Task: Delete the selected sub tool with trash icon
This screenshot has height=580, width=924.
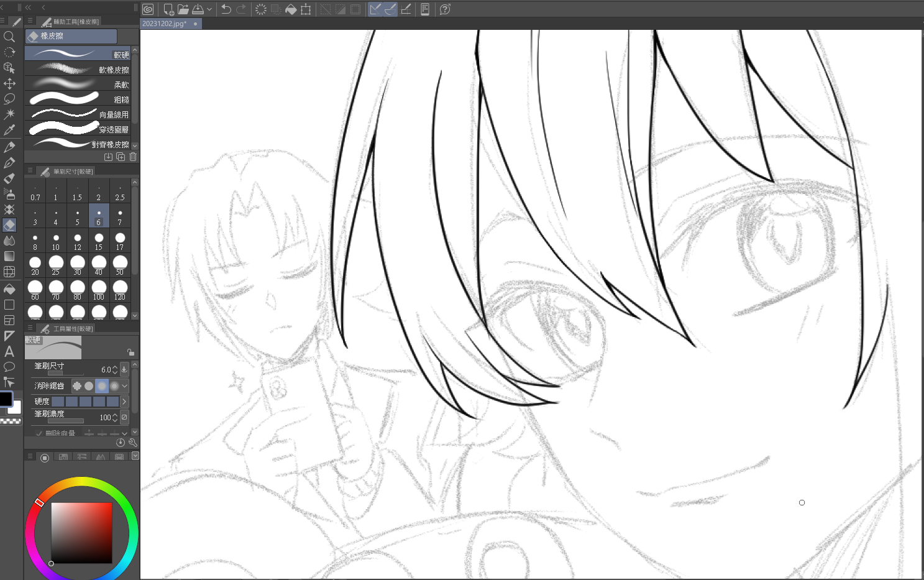Action: tap(133, 157)
